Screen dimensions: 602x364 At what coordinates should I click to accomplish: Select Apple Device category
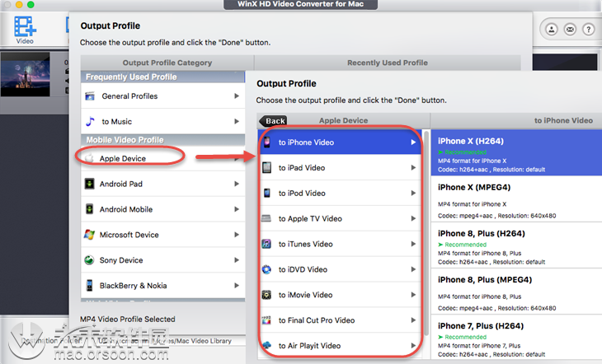pos(162,158)
